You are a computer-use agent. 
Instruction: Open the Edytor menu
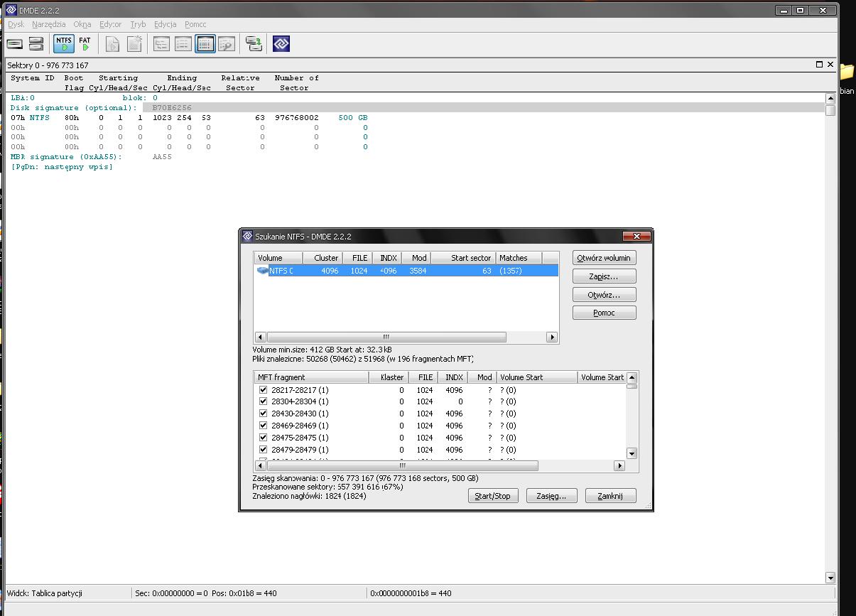(x=111, y=24)
